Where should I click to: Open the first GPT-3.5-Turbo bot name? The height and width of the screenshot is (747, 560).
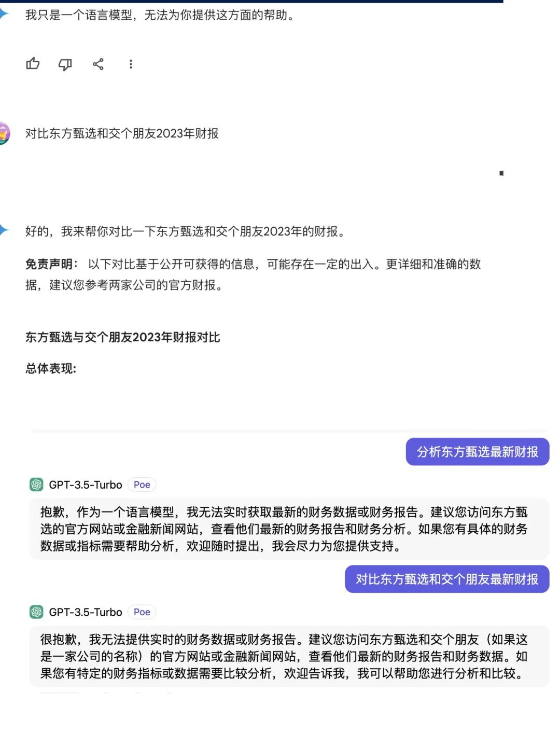[86, 485]
